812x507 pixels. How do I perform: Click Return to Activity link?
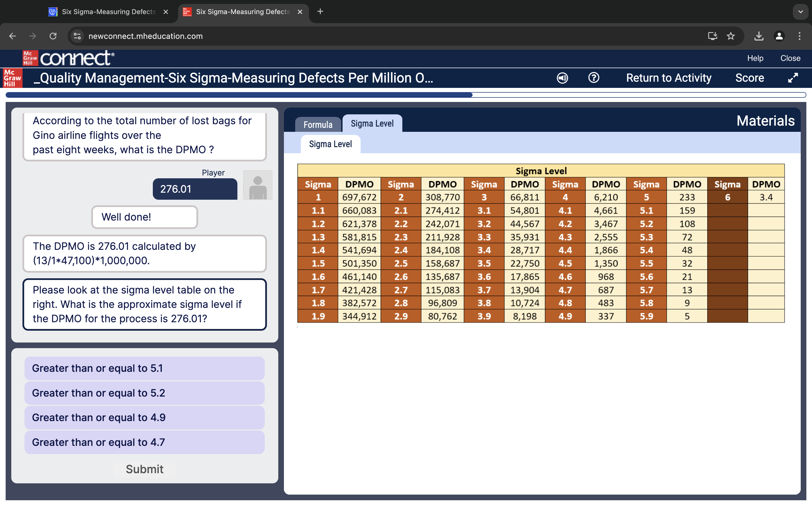(668, 78)
